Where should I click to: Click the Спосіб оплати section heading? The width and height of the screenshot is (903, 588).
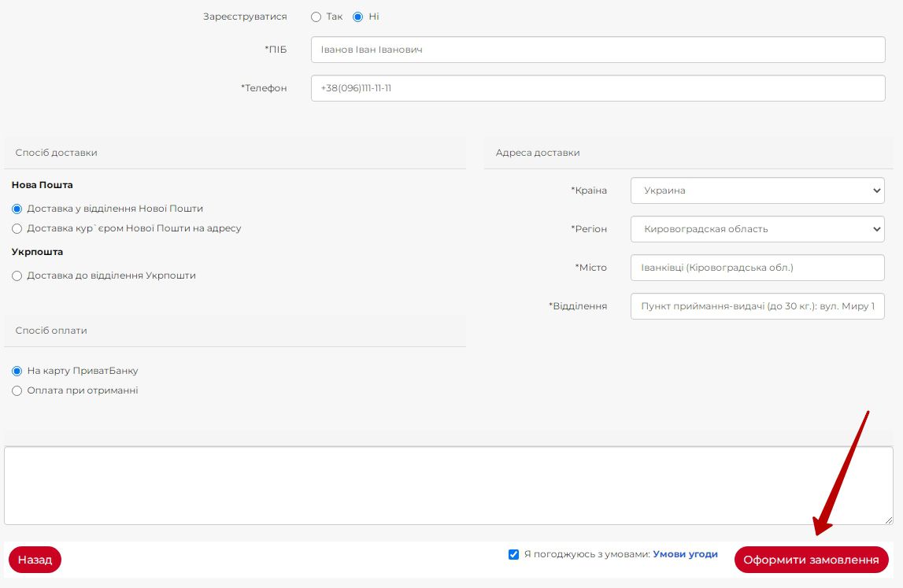(x=51, y=331)
